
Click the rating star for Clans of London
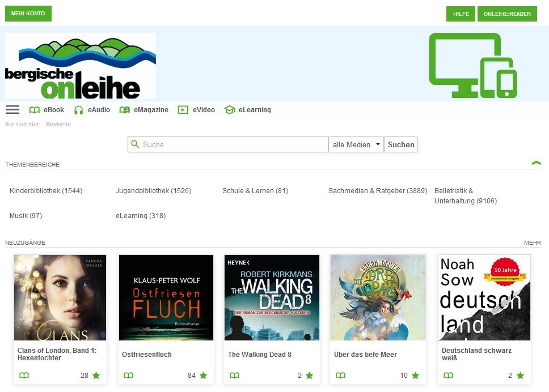click(96, 375)
